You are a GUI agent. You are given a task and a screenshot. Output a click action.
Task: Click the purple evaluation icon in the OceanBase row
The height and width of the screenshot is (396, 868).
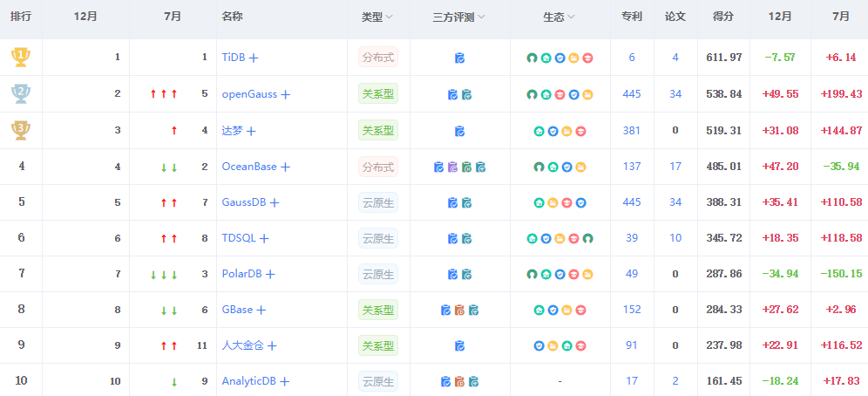point(452,167)
